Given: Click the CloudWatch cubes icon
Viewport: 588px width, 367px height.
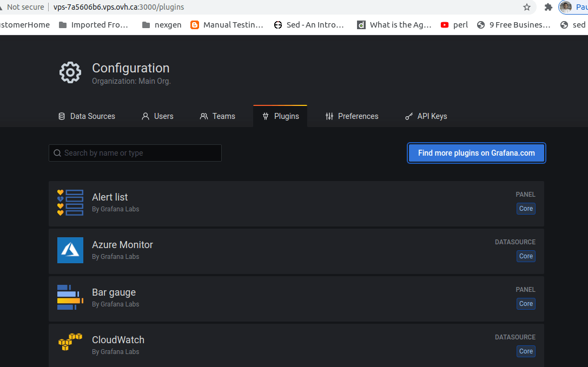Looking at the screenshot, I should coord(70,342).
